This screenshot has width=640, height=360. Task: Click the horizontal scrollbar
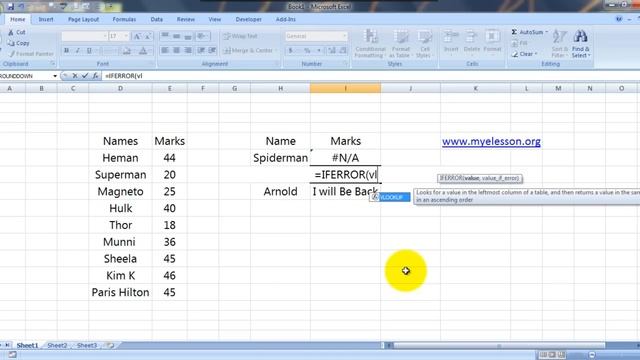click(x=499, y=345)
